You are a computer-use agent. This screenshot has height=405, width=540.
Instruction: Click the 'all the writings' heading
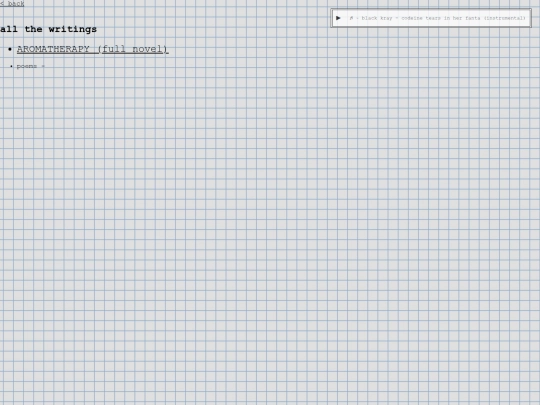[x=49, y=29]
